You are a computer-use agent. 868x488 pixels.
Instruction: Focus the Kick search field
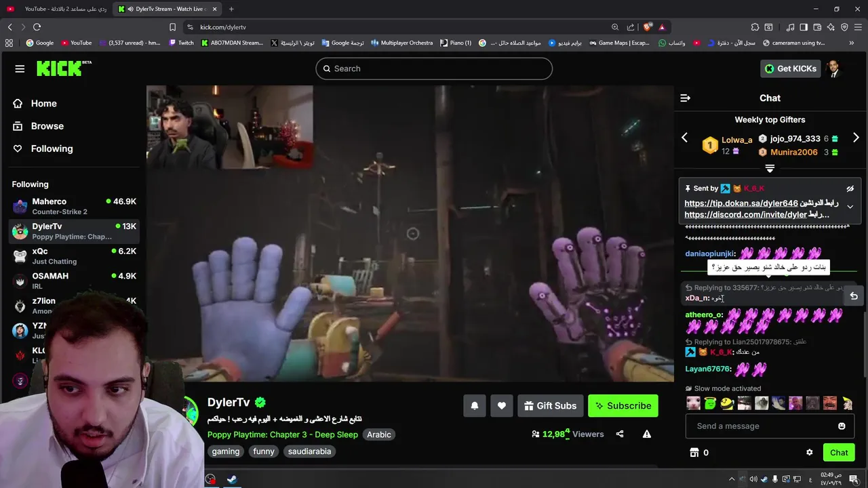(x=434, y=68)
